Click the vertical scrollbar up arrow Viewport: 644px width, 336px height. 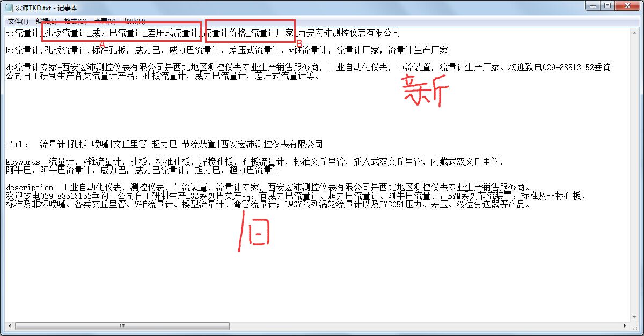tap(634, 32)
